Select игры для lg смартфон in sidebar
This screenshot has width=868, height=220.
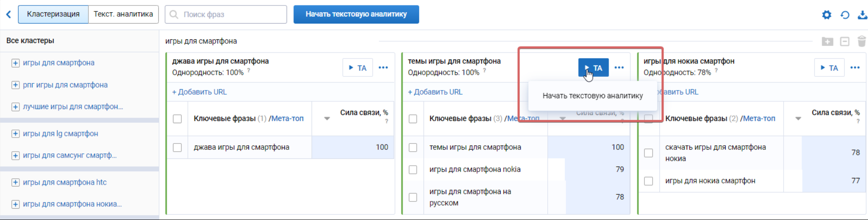click(61, 134)
